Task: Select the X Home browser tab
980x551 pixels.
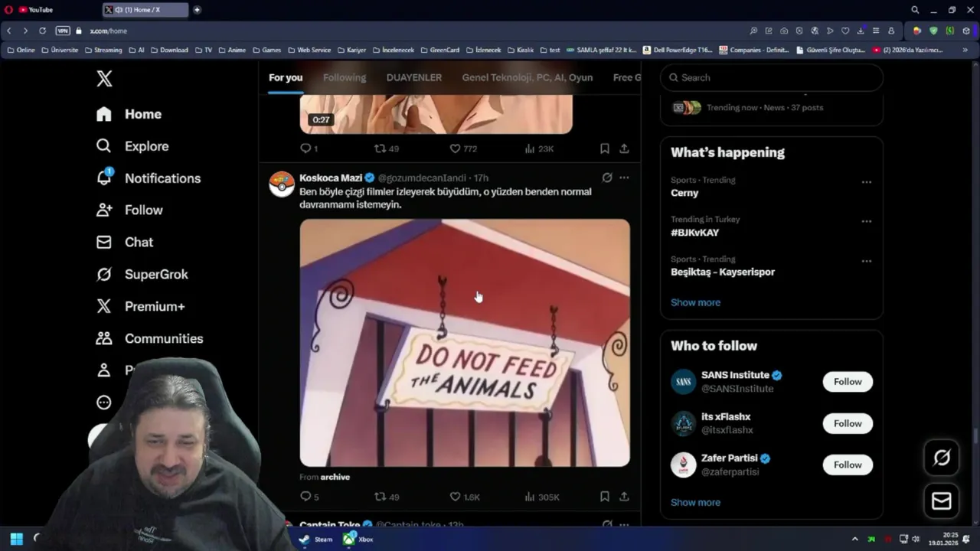Action: point(145,10)
